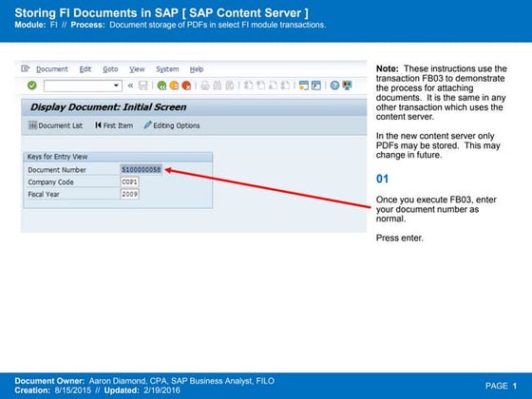Screen dimensions: 532x399
Task: Click the Company Code input field
Action: pyautogui.click(x=129, y=181)
